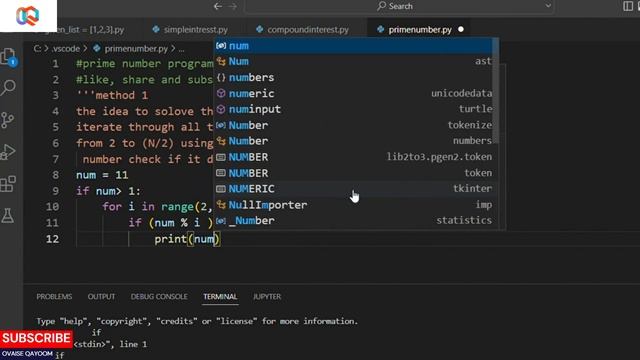This screenshot has height=360, width=640.
Task: Click the module icon beside 'numbers'
Action: [221, 77]
